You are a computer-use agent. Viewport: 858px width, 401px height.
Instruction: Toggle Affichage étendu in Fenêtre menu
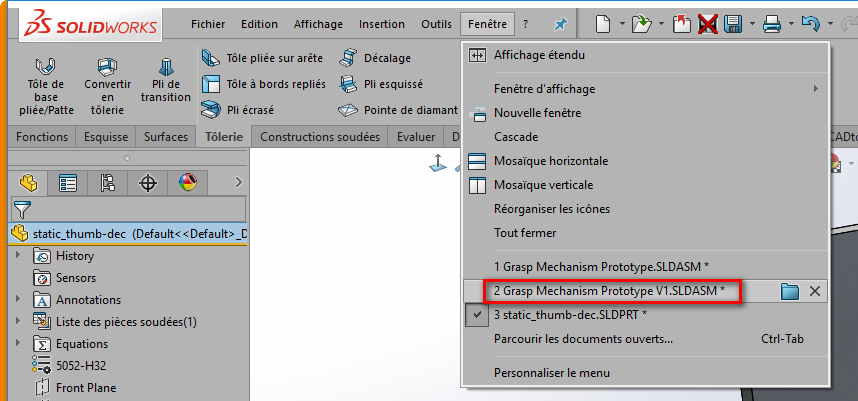coord(538,55)
